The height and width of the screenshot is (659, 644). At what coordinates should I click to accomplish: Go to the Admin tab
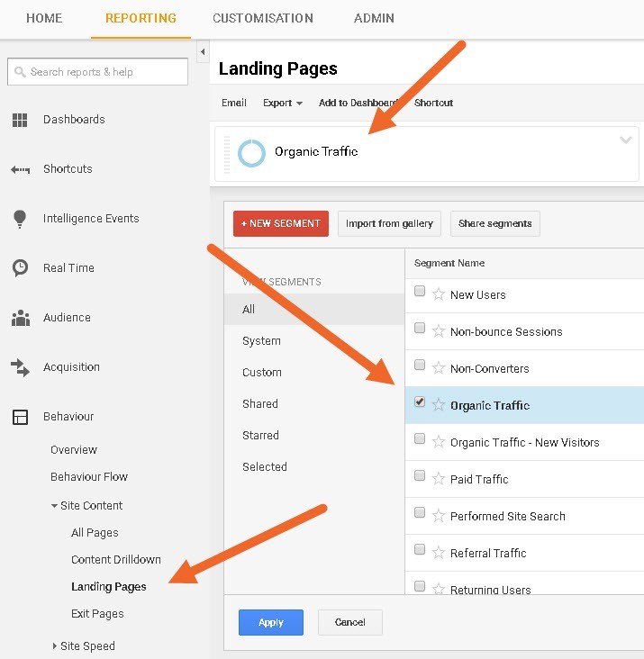pyautogui.click(x=373, y=18)
